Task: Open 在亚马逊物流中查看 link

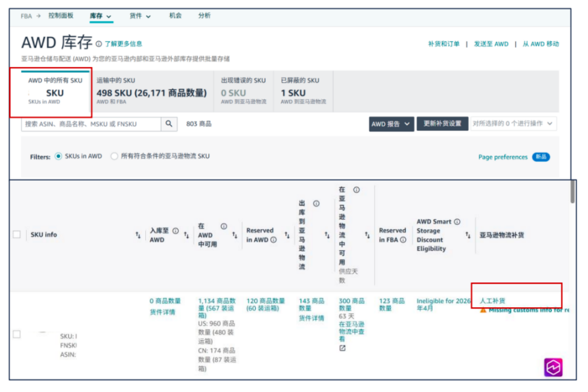Action: (351, 331)
